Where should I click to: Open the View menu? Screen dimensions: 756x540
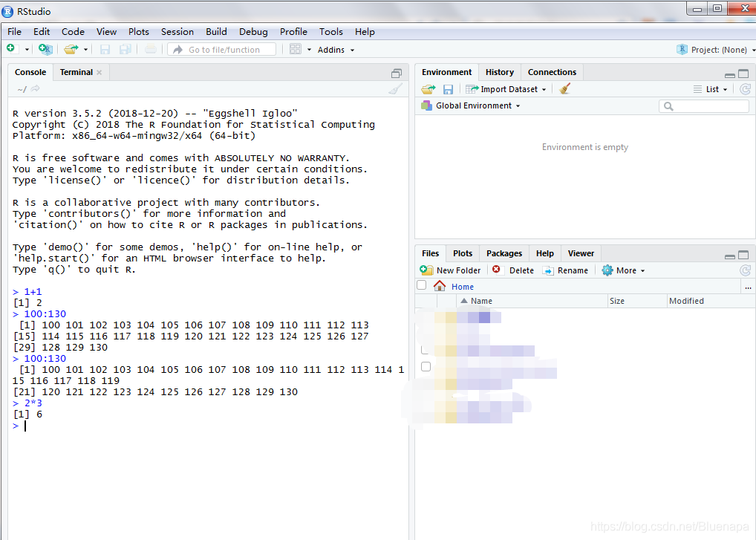[106, 32]
